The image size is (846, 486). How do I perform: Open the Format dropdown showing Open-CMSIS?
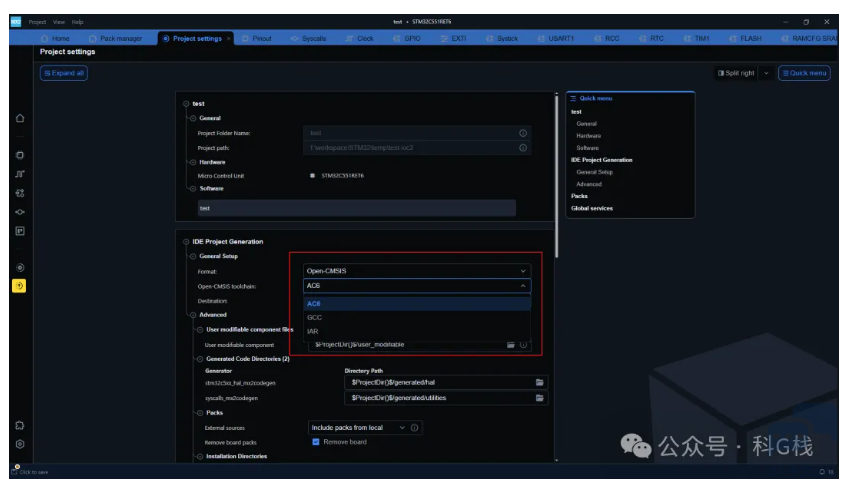coord(416,271)
